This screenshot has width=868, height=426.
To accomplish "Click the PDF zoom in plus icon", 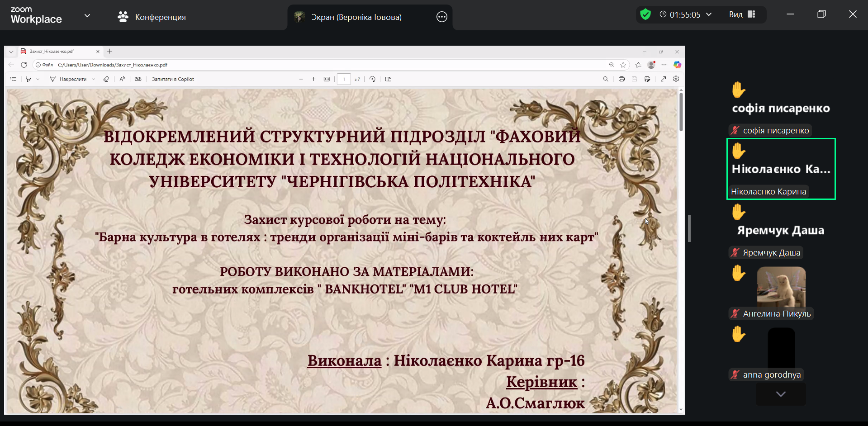I will pos(313,79).
